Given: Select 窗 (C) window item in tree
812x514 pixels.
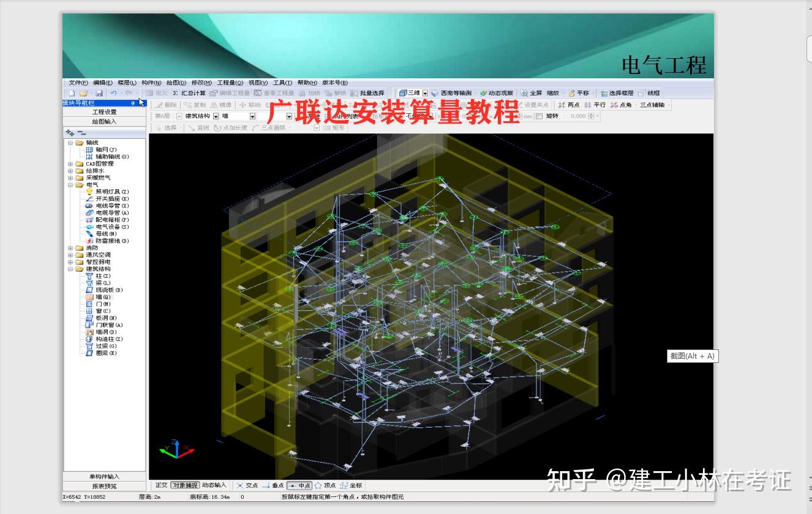Looking at the screenshot, I should (98, 311).
